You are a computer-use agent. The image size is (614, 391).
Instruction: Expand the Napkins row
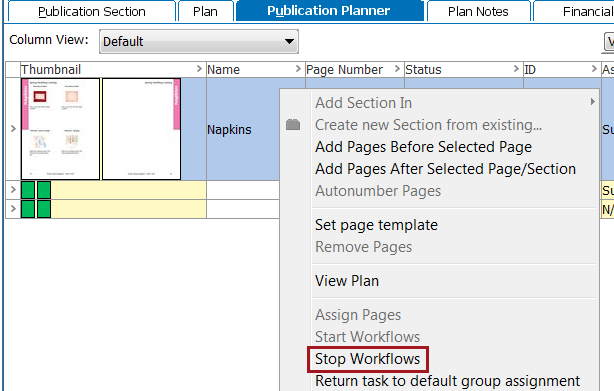13,129
